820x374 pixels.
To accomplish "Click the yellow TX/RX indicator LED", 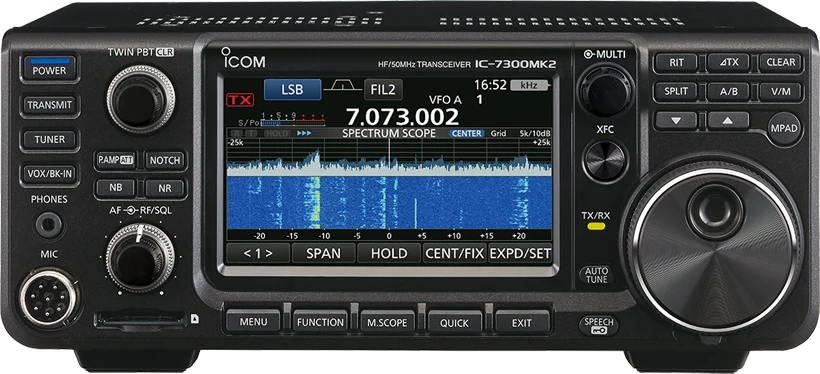I will click(596, 226).
